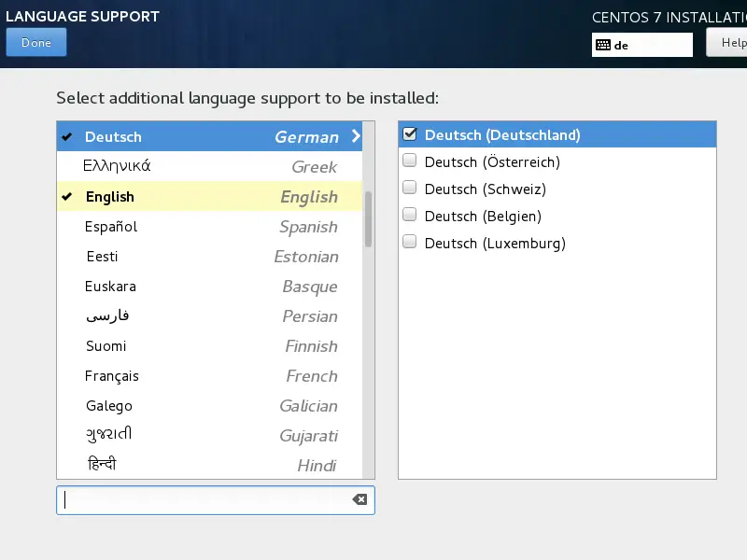This screenshot has width=747, height=560.
Task: Click the 'Deutsch (Luxemburg)' label text
Action: [x=495, y=244]
